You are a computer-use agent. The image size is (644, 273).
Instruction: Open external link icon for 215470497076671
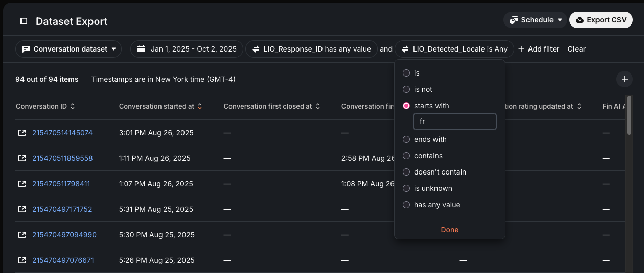22,260
